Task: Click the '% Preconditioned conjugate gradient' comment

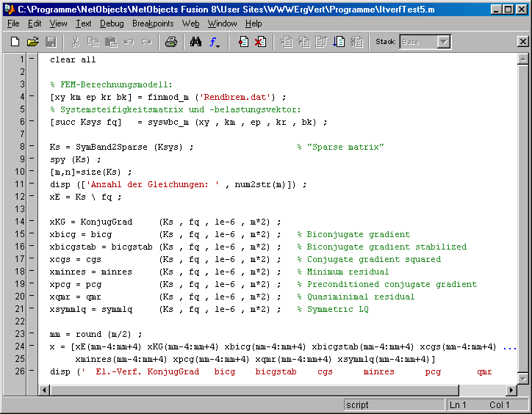Action: [387, 285]
